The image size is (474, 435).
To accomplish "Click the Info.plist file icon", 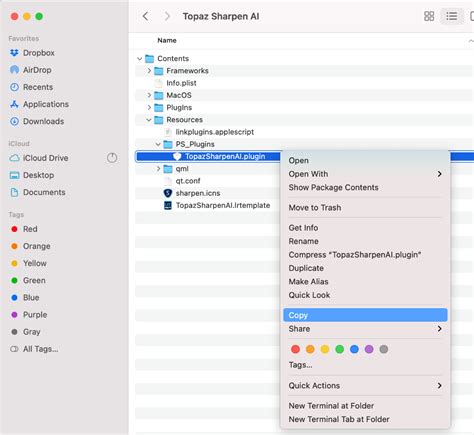I will pos(159,83).
